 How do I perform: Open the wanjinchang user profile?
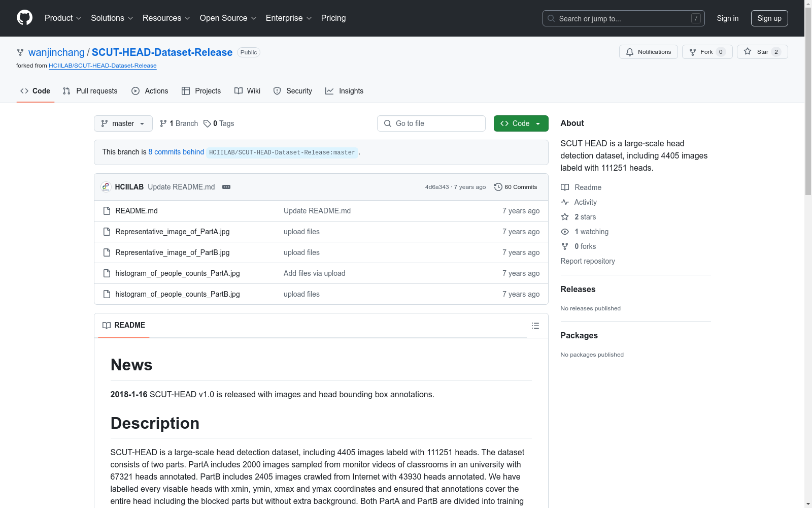pos(56,52)
